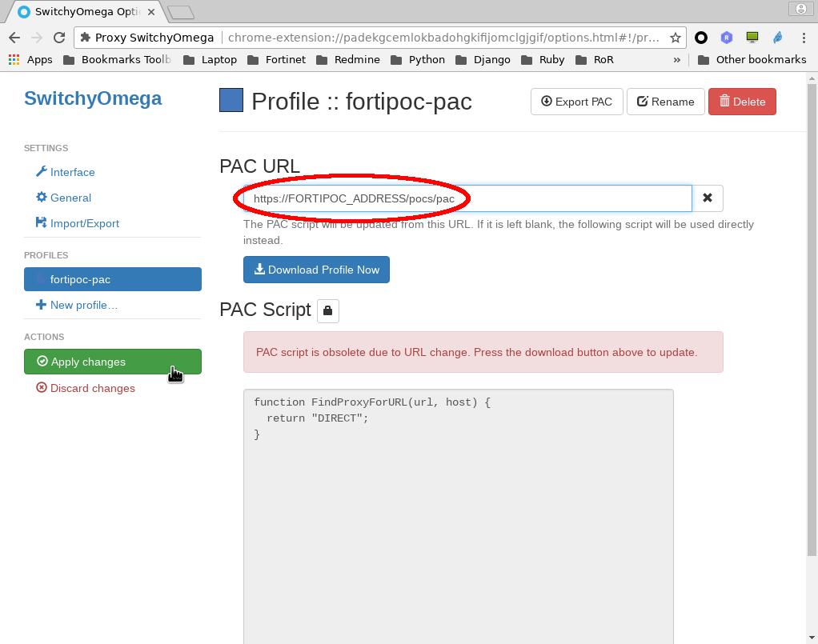
Task: Open General settings
Action: point(70,198)
